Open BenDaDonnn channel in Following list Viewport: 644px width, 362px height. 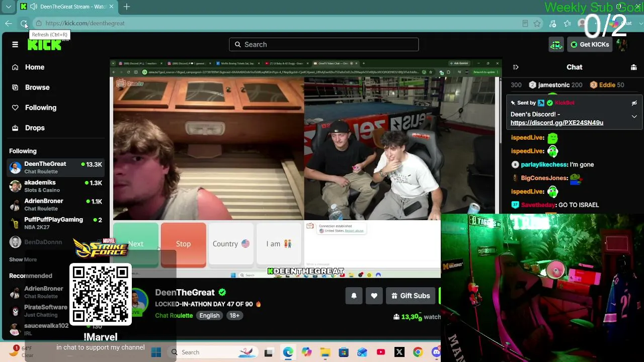(43, 242)
